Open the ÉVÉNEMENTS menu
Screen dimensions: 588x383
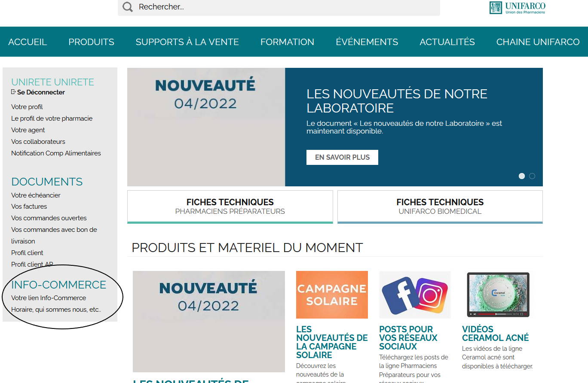pos(367,42)
